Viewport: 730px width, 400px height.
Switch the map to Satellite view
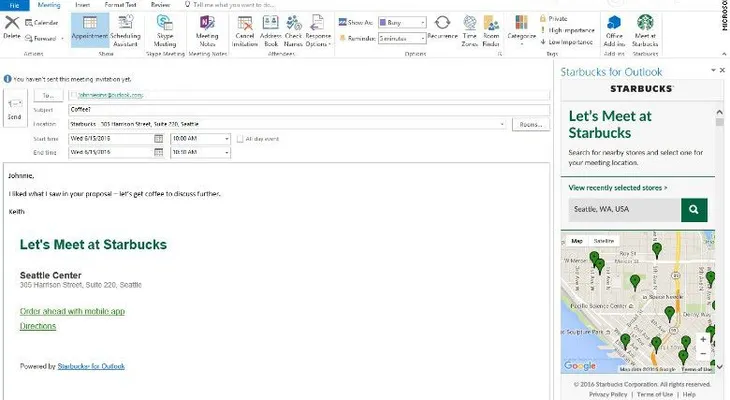pos(604,241)
